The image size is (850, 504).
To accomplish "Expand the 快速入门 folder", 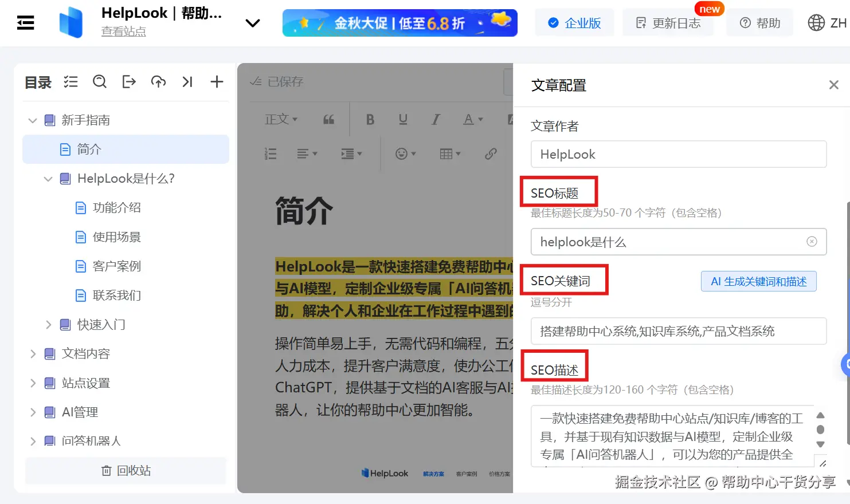I will 48,325.
